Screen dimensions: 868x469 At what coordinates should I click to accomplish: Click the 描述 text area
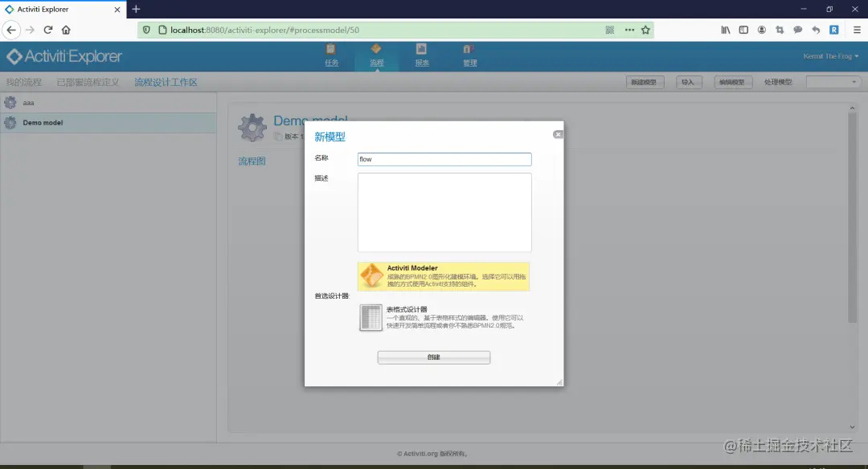click(444, 212)
